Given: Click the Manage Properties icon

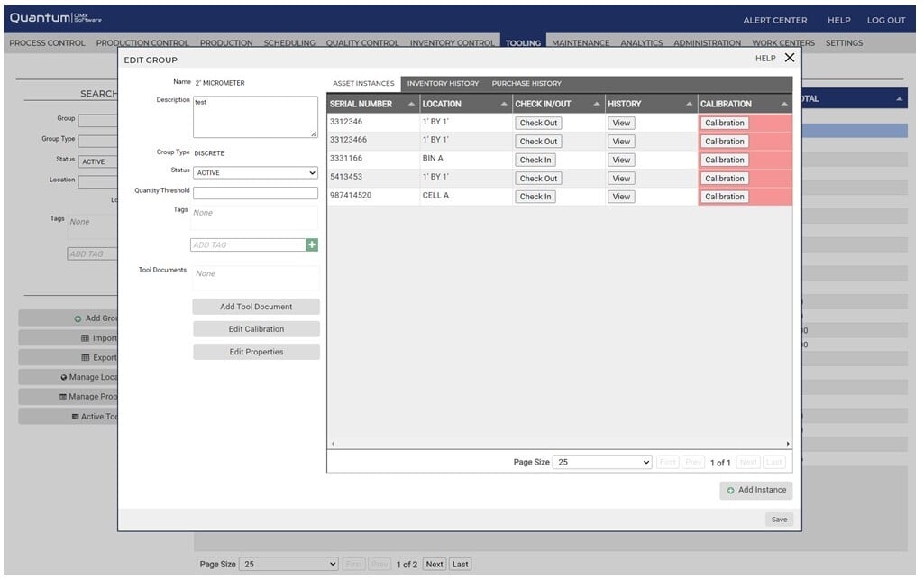Looking at the screenshot, I should click(62, 396).
